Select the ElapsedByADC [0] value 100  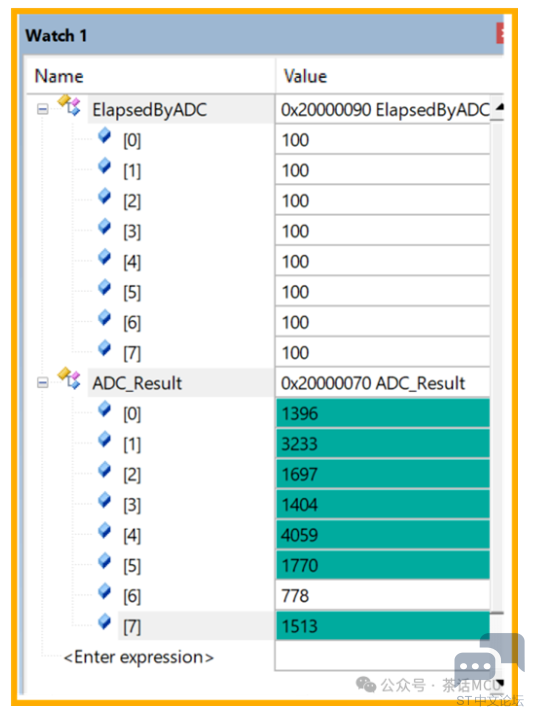[383, 140]
